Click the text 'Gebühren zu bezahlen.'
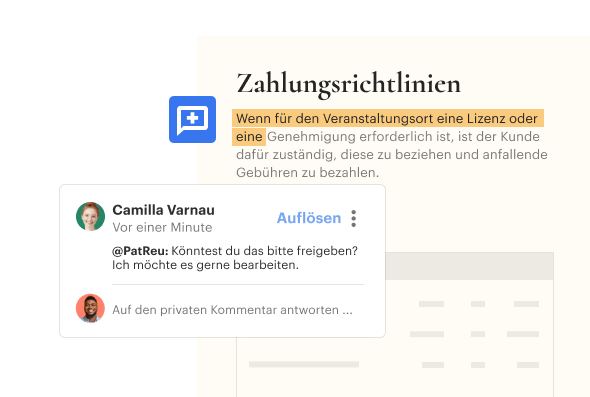 [307, 173]
